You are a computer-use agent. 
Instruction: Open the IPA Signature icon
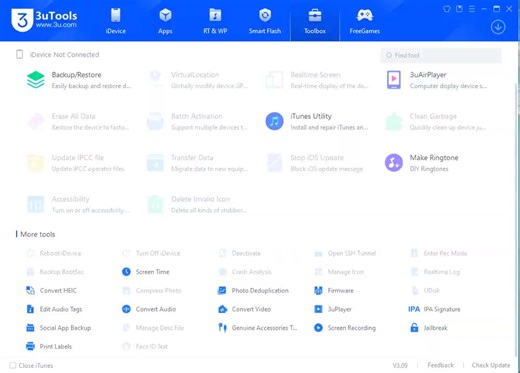pyautogui.click(x=414, y=309)
